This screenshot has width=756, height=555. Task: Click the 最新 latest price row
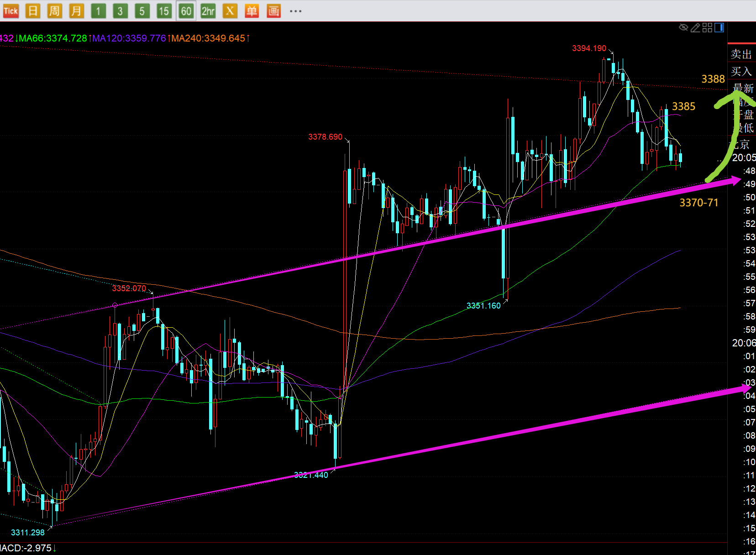tap(743, 88)
